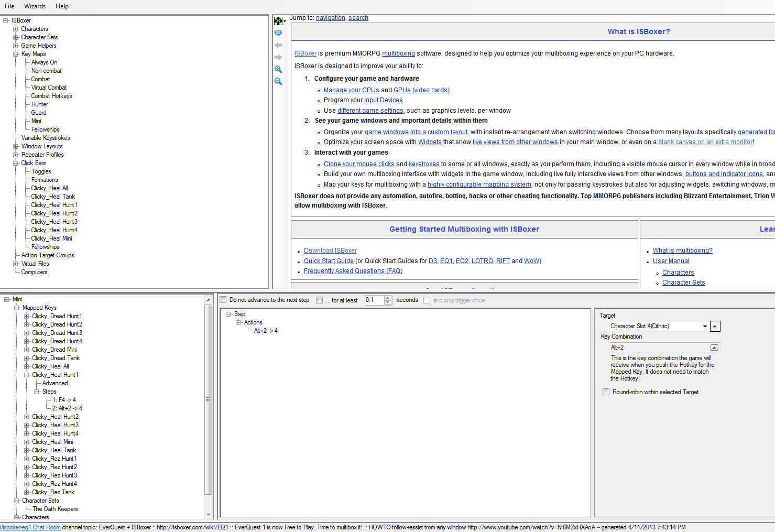Increase seconds value with stepper up arrow
Image resolution: width=775 pixels, height=532 pixels.
388,298
